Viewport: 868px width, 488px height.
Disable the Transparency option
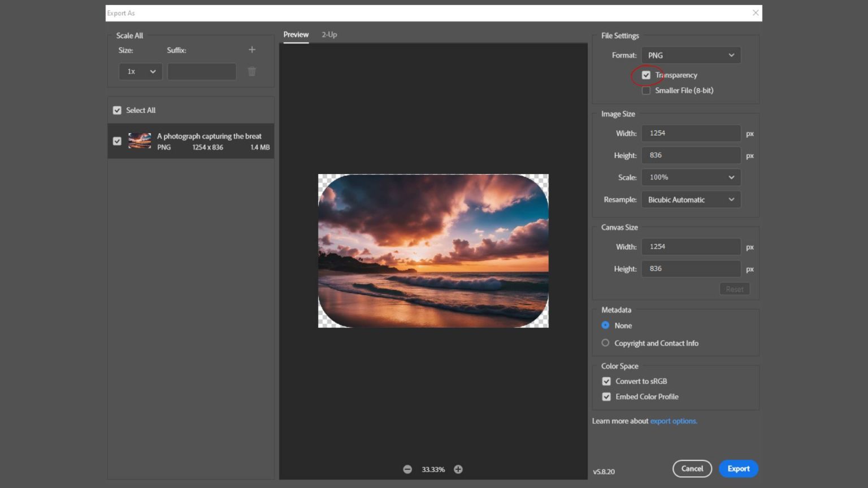646,75
